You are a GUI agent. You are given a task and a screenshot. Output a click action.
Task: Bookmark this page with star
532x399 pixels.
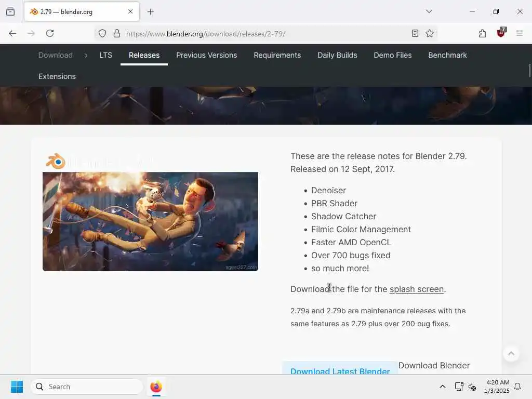click(430, 33)
